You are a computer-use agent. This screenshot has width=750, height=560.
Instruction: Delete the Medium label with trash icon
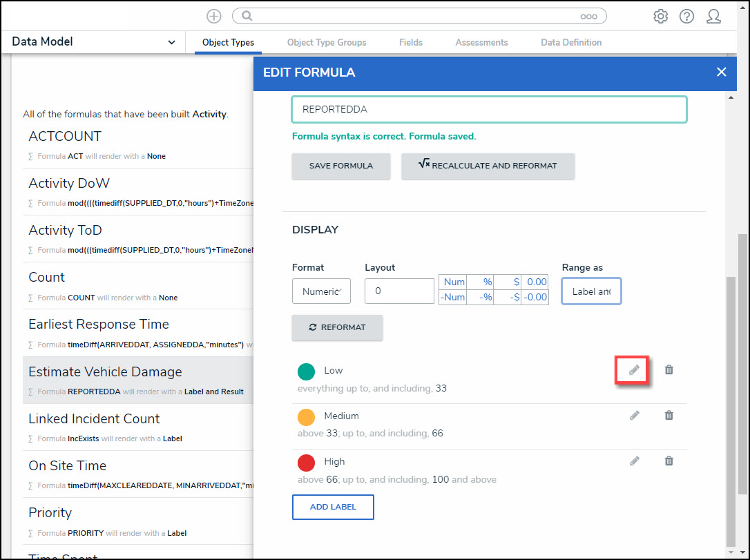click(x=669, y=416)
